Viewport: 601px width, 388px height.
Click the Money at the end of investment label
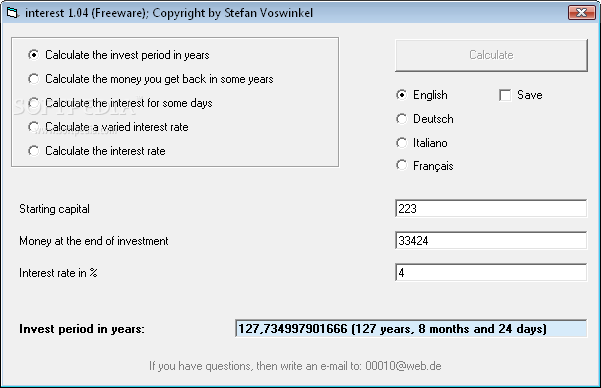pyautogui.click(x=94, y=241)
